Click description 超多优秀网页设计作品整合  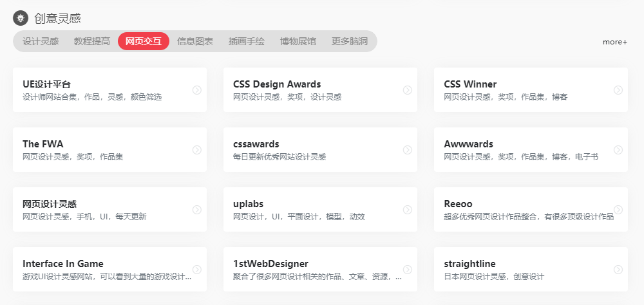tap(529, 217)
